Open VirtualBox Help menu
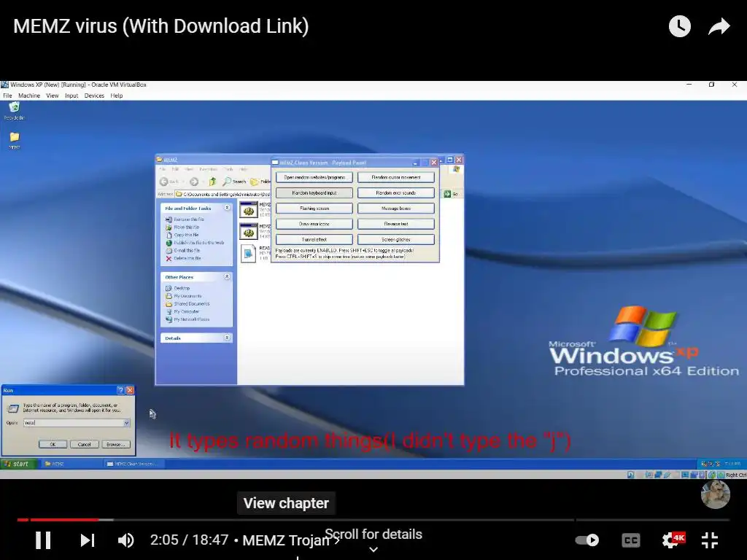747x560 pixels. pyautogui.click(x=117, y=96)
